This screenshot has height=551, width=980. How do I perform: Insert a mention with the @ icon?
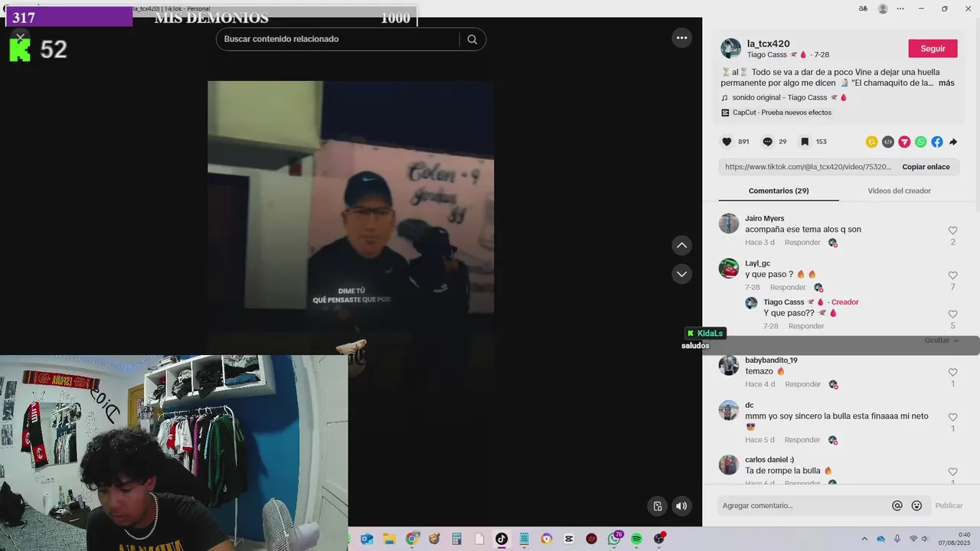tap(897, 506)
